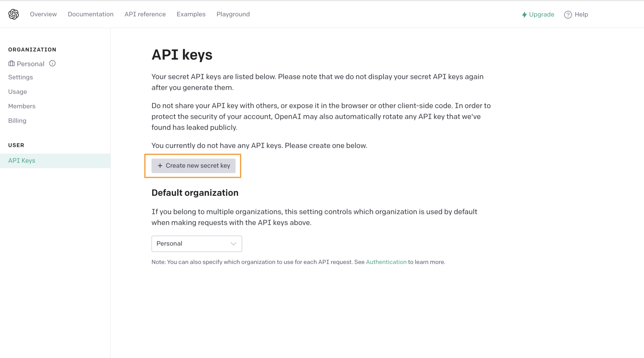
Task: Go to Billing in the sidebar
Action: pyautogui.click(x=17, y=121)
